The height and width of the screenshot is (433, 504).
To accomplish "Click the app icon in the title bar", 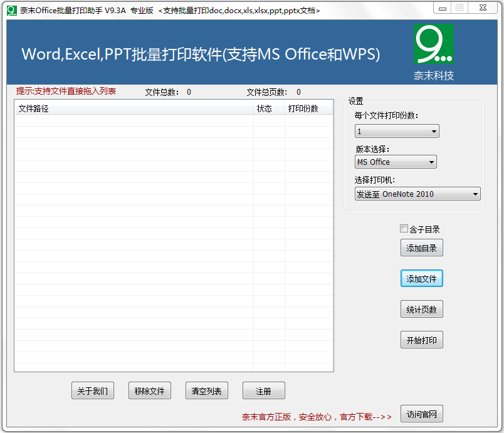I will coord(11,11).
